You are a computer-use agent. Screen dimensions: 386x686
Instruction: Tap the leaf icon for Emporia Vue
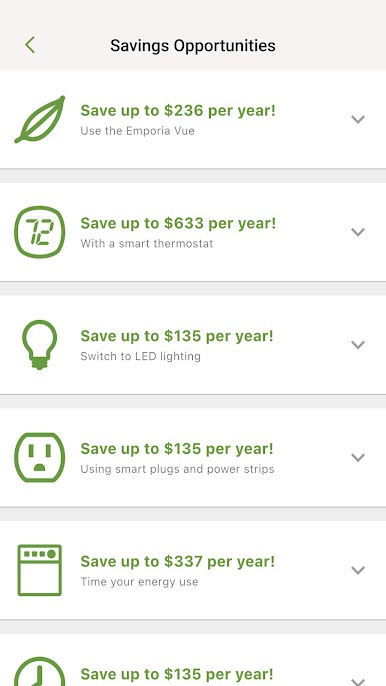pos(40,119)
